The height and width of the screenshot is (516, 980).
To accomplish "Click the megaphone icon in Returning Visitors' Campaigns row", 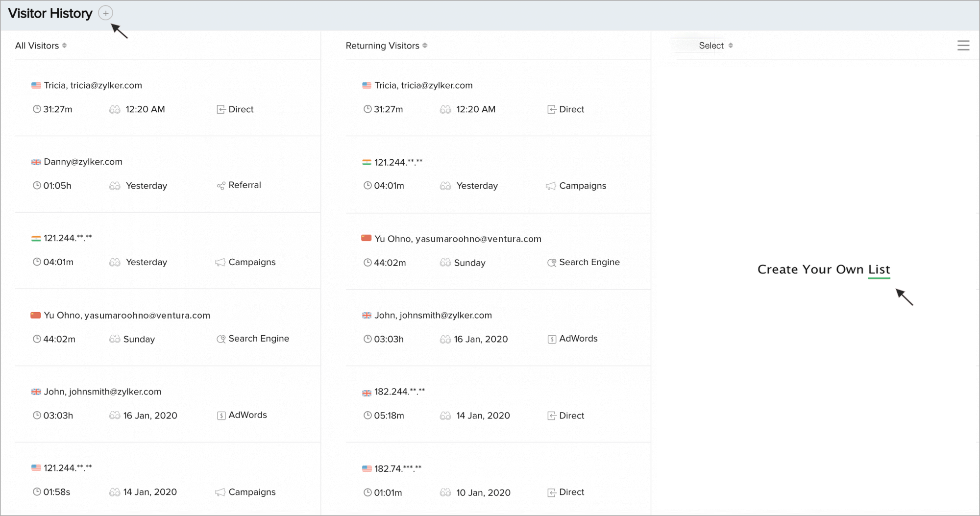I will [x=551, y=186].
